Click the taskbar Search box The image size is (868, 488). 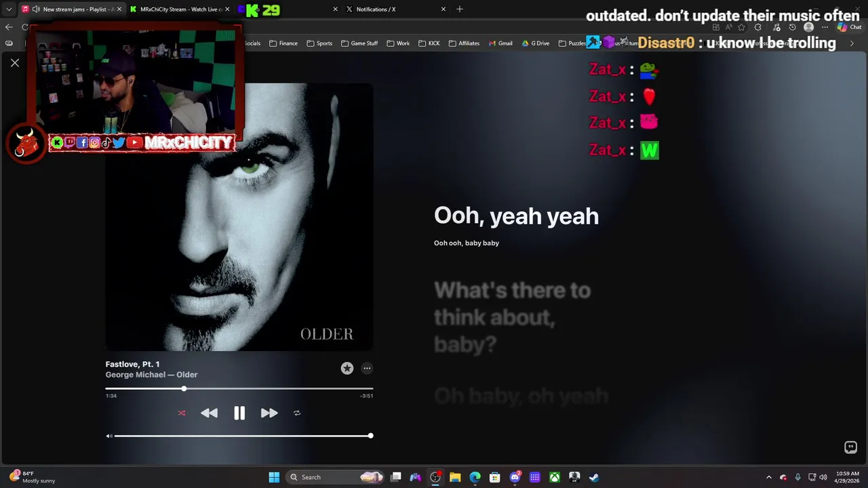tap(336, 477)
